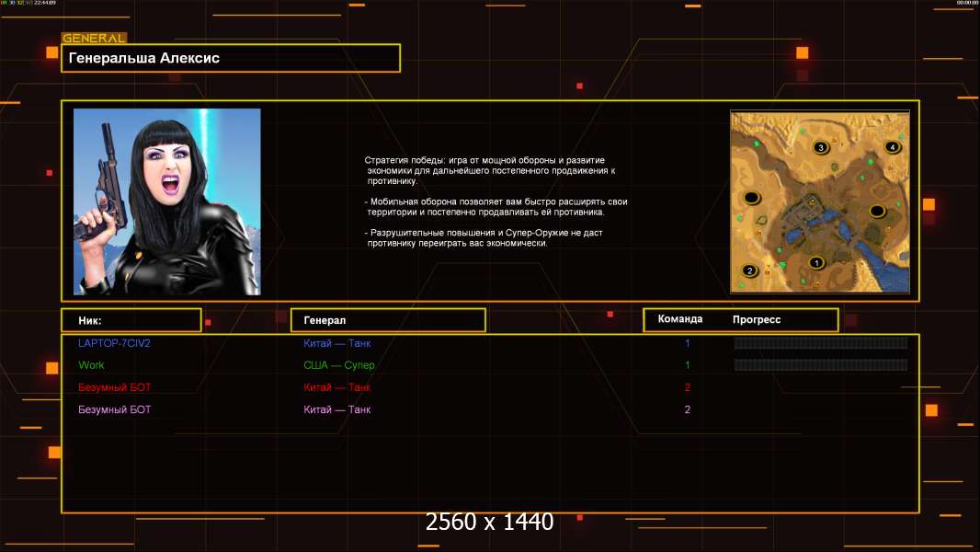Select the purple Безумный БОТ player
Image resolution: width=980 pixels, height=552 pixels.
click(x=114, y=409)
